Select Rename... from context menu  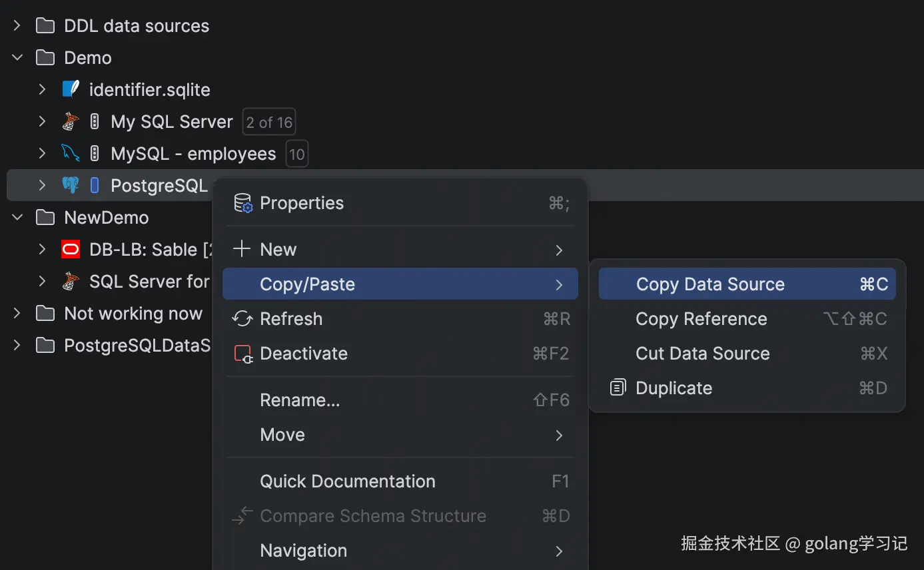point(300,400)
